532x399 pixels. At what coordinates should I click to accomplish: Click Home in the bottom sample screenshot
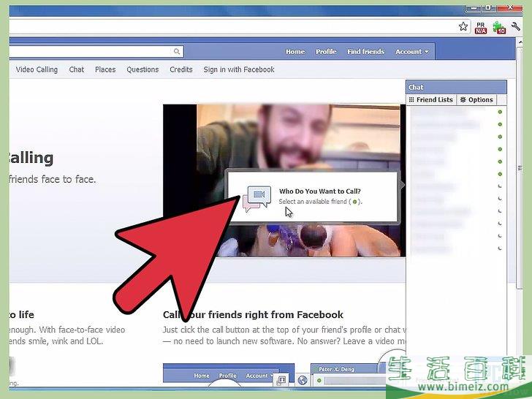pos(202,376)
